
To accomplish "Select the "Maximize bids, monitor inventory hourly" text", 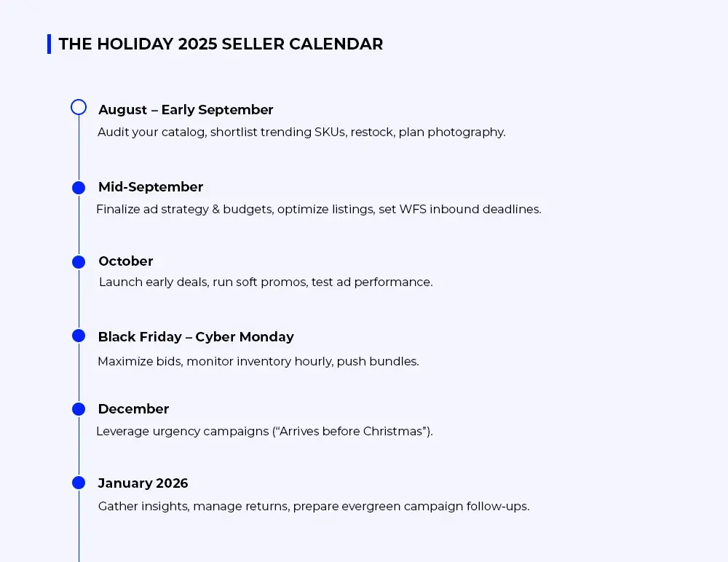I will (258, 362).
